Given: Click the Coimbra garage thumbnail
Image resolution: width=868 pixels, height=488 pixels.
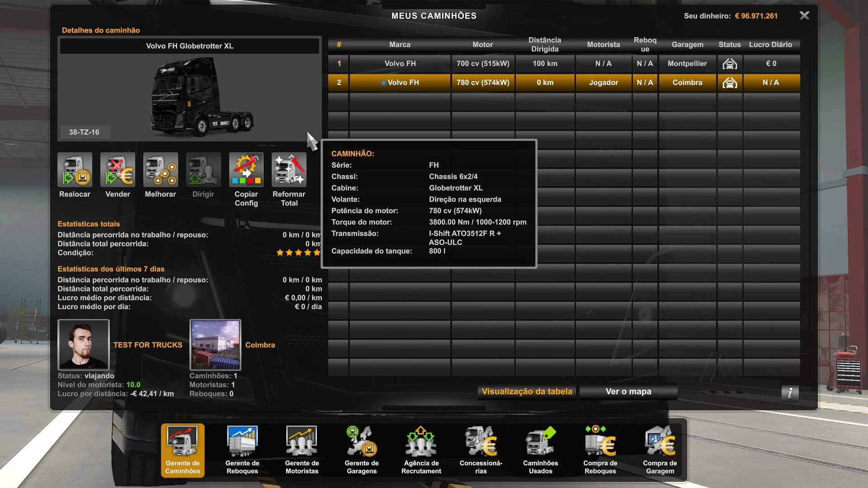Looking at the screenshot, I should [x=215, y=345].
